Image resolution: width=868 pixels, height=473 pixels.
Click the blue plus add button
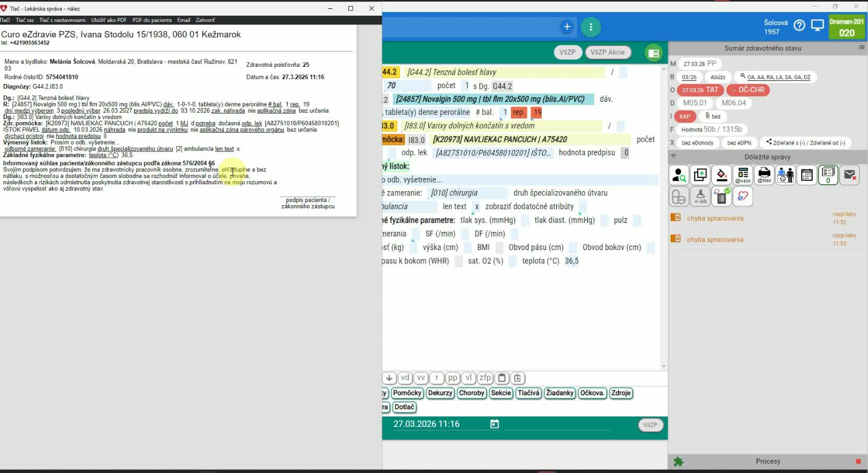click(567, 27)
